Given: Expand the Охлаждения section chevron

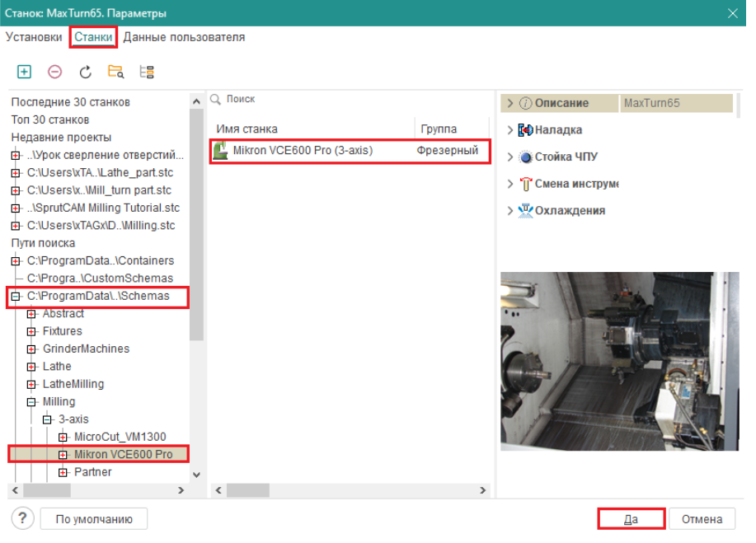Looking at the screenshot, I should [510, 210].
